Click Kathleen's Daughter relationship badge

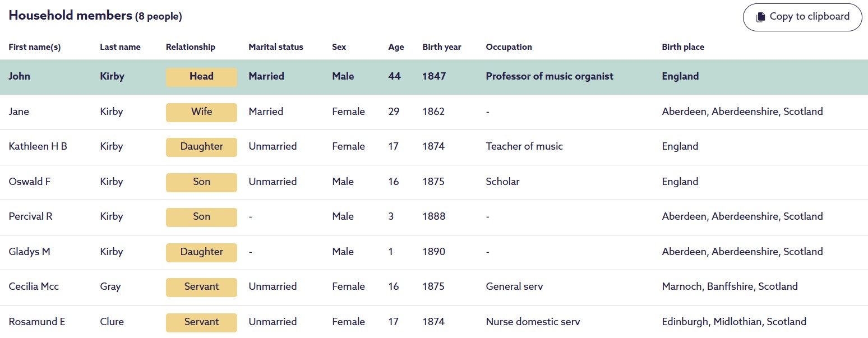pos(201,146)
